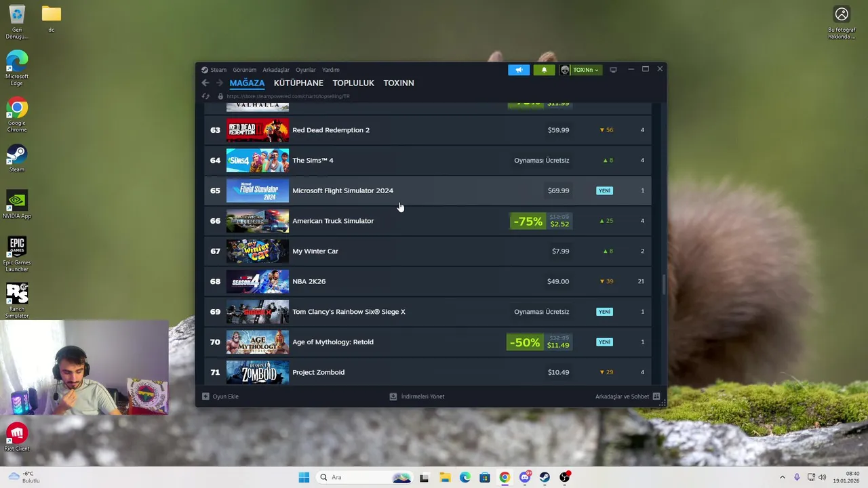868x488 pixels.
Task: Open Microsoft Flight Simulator 2024 thumbnail
Action: (258, 190)
